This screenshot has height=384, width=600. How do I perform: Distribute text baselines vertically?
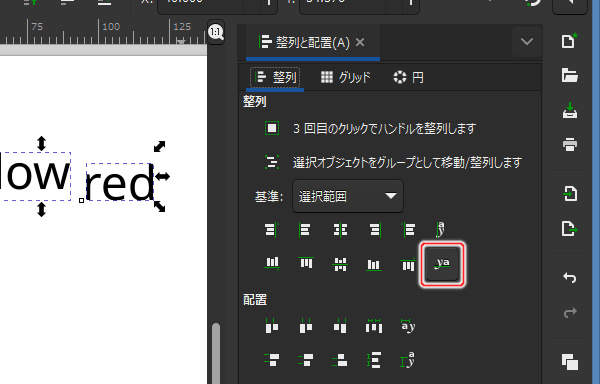(x=408, y=360)
